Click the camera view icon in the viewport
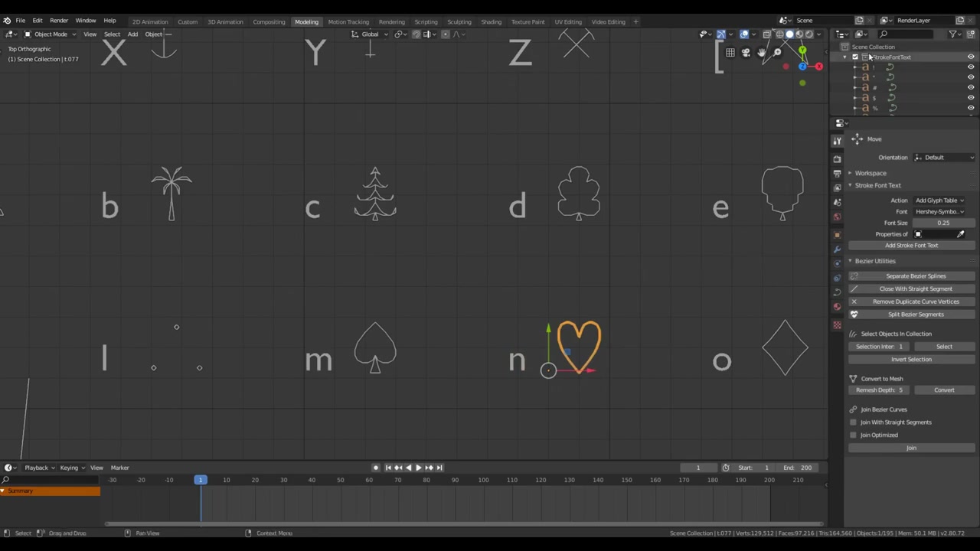 click(746, 53)
